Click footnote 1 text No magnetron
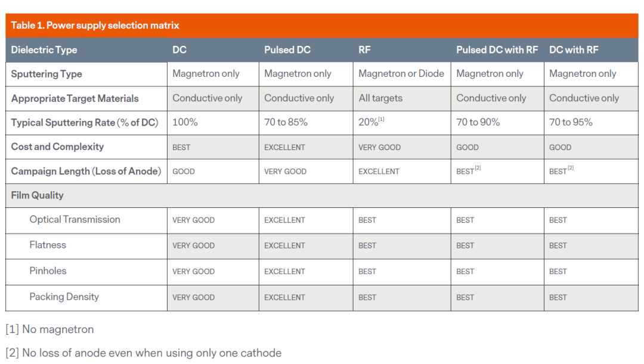 pyautogui.click(x=50, y=329)
